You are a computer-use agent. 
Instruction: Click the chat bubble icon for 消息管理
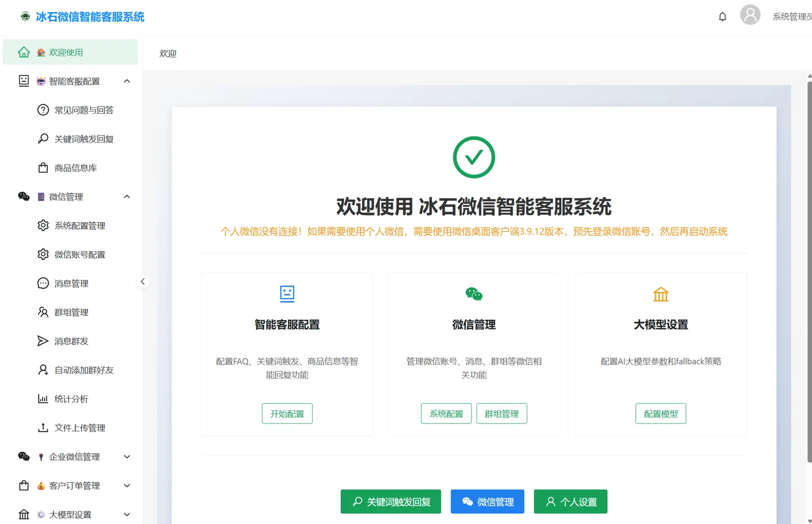43,284
